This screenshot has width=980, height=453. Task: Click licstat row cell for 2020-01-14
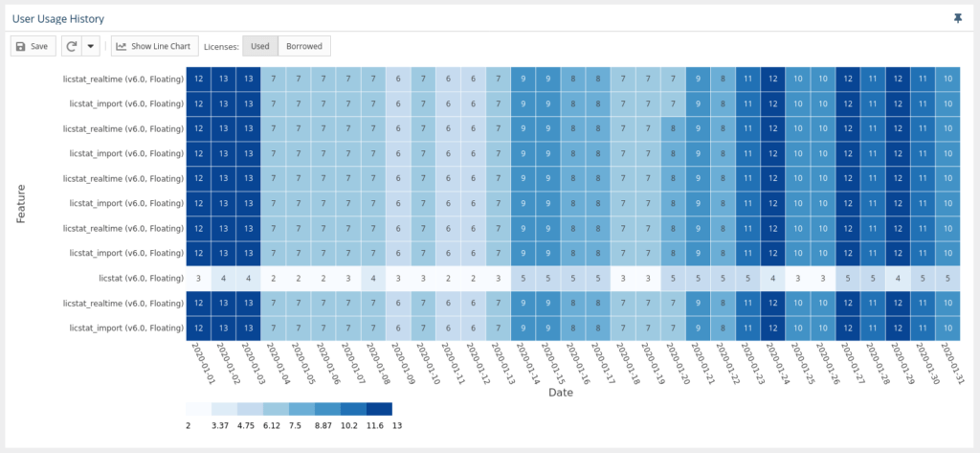point(523,279)
